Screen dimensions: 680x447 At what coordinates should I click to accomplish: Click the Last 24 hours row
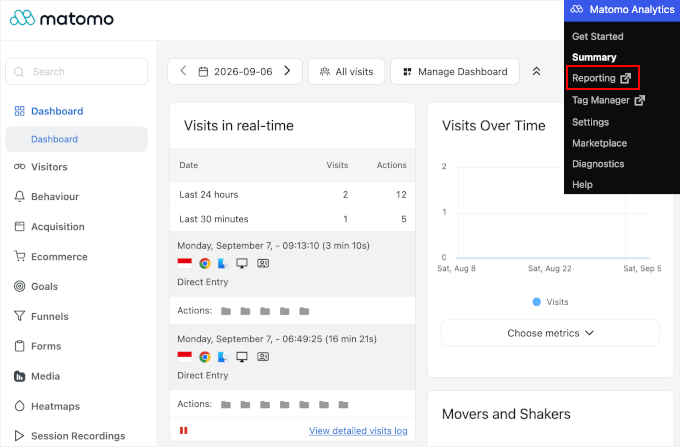coord(292,195)
